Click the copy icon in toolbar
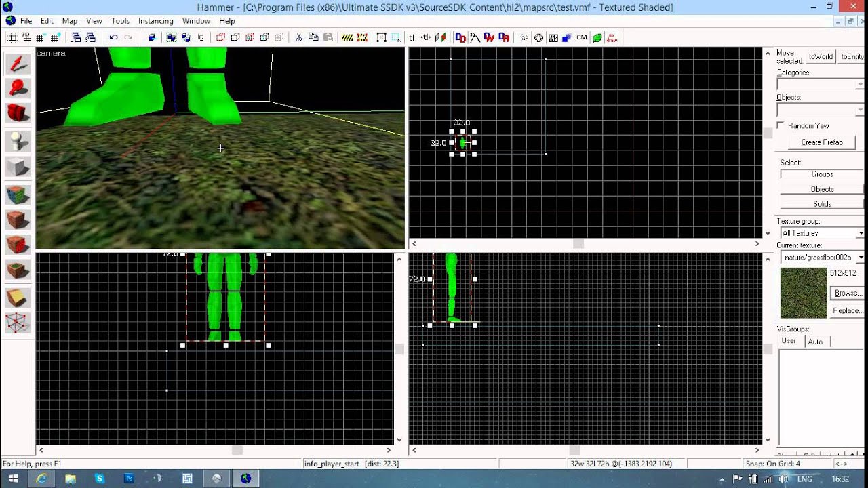 (x=313, y=37)
